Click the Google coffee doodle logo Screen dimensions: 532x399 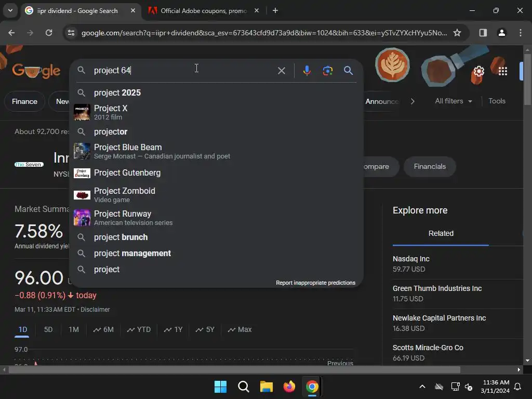pos(36,71)
